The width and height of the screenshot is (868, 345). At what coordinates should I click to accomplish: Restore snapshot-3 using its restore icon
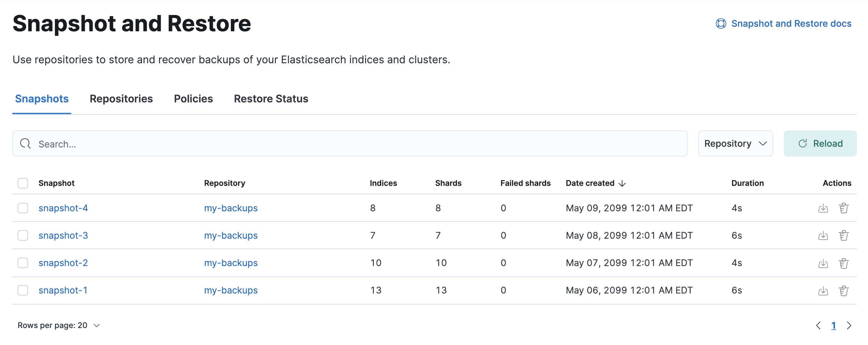823,235
